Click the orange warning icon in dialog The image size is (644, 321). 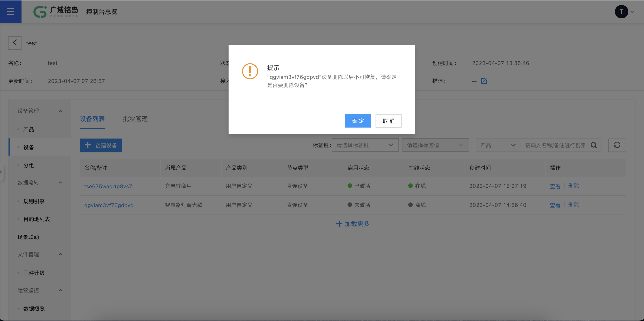(250, 71)
